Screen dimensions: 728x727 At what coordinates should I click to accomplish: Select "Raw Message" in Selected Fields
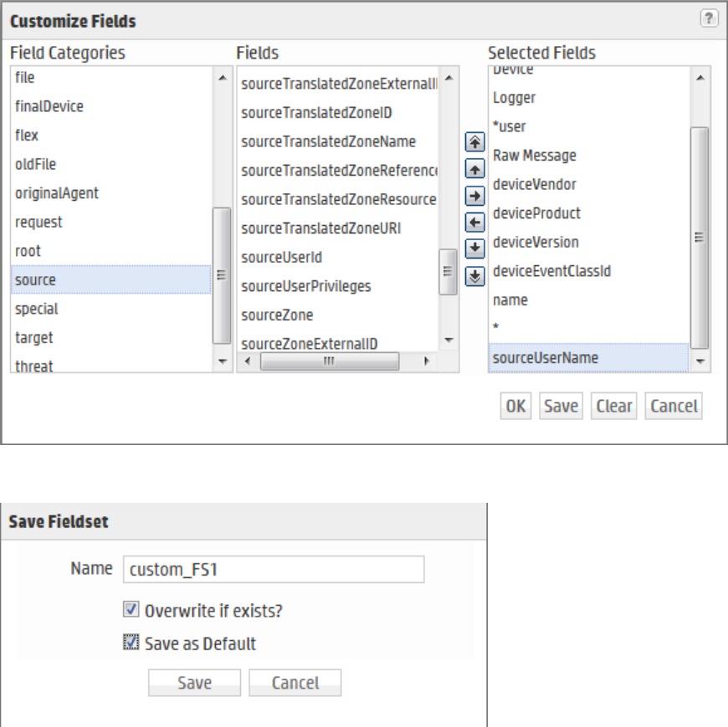tap(535, 156)
